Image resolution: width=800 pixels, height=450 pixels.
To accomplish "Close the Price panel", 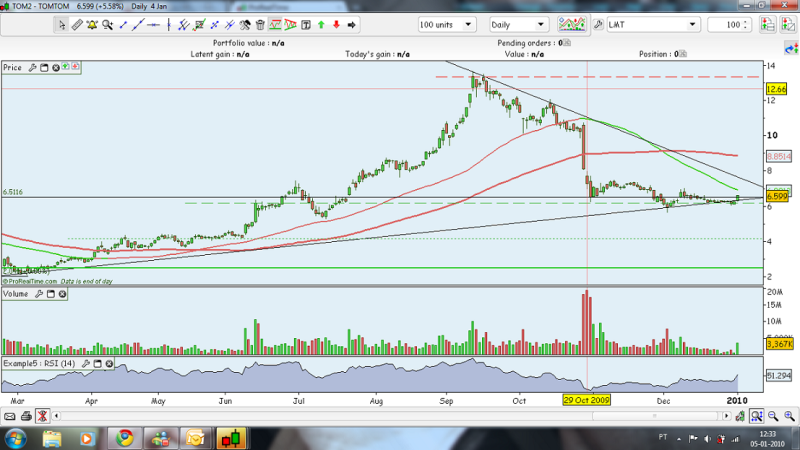I will (56, 67).
